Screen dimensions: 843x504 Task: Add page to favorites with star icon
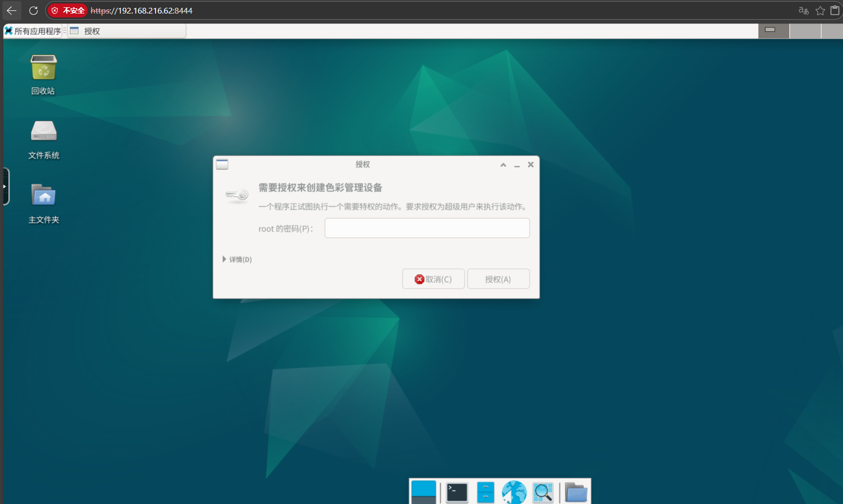[820, 10]
